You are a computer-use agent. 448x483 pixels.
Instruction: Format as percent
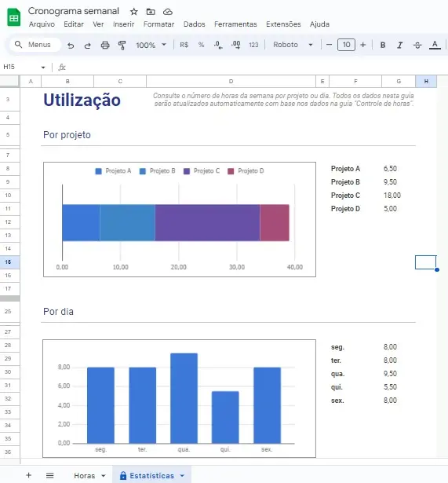point(201,45)
